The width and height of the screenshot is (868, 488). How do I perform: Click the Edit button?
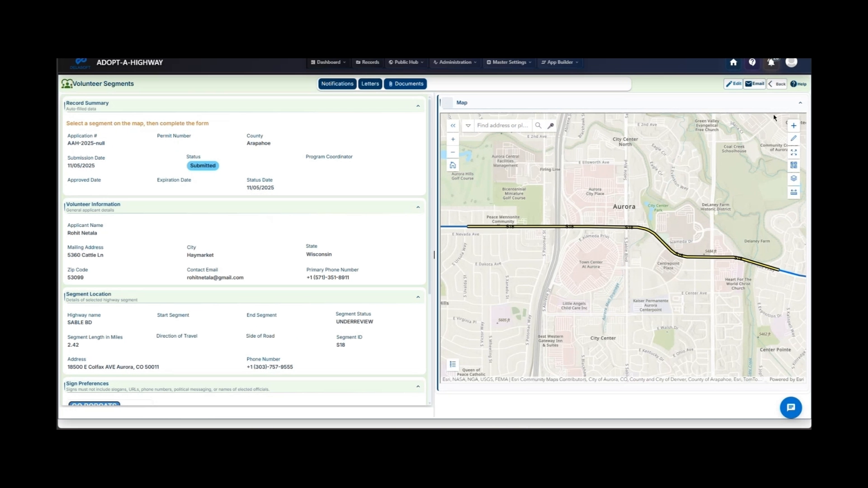click(x=733, y=84)
